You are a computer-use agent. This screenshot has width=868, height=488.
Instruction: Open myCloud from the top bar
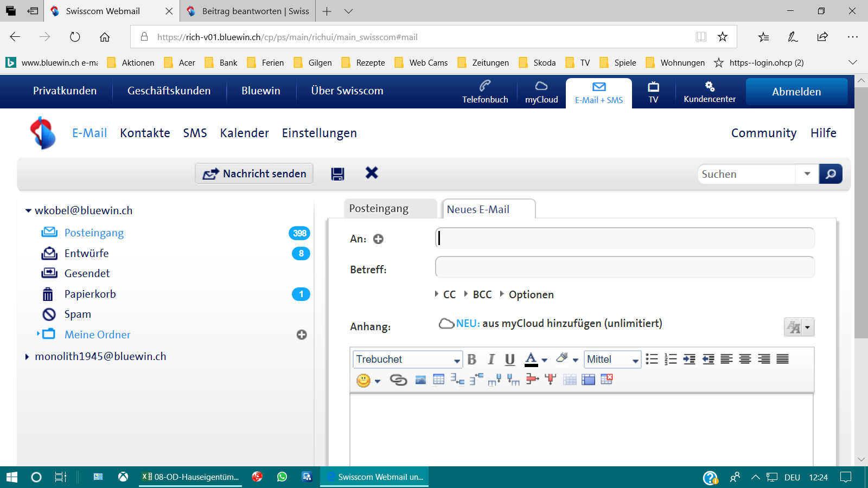[x=541, y=92]
